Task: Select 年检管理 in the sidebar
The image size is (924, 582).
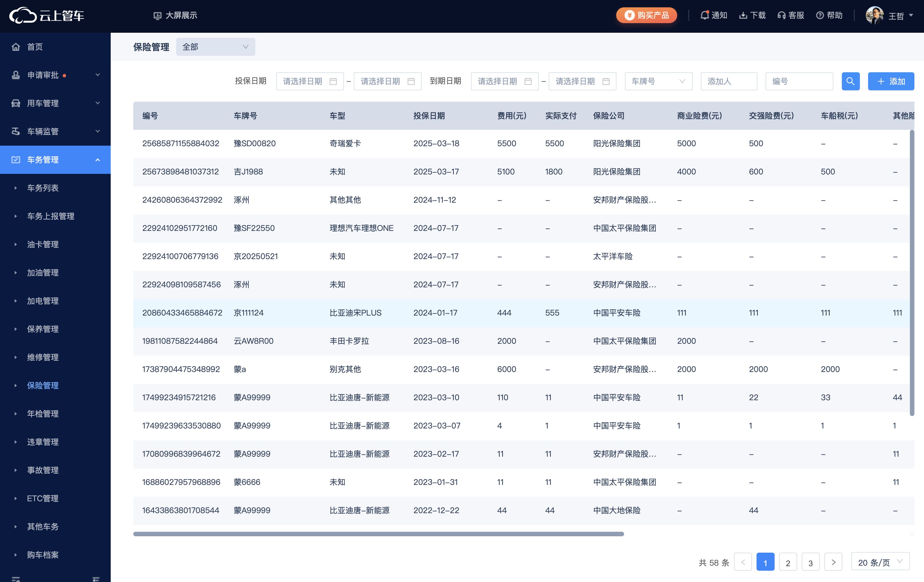Action: pos(43,414)
